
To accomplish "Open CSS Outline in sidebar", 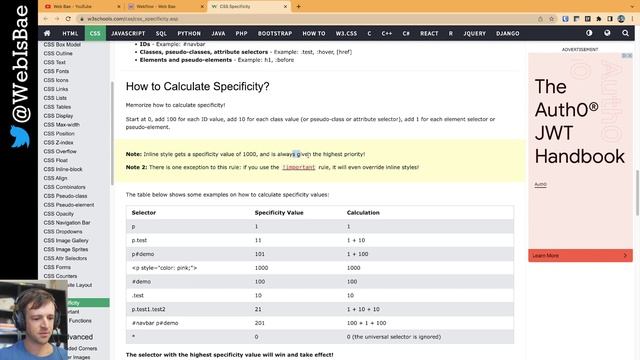I will coord(58,53).
